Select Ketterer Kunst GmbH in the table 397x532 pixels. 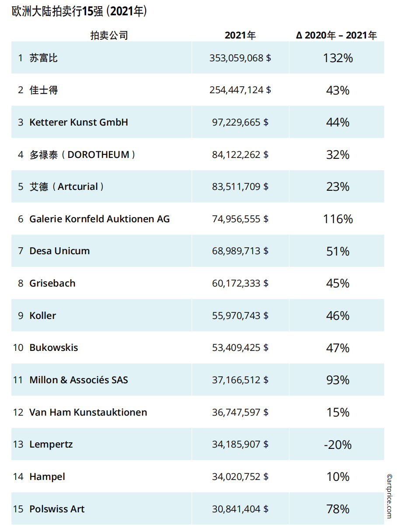click(x=79, y=122)
